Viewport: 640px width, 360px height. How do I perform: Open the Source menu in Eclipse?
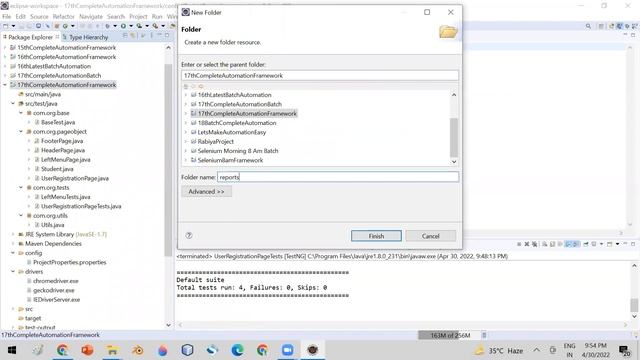(x=39, y=16)
